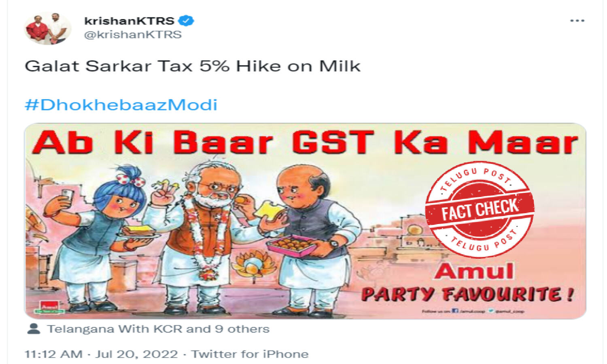Screen dimensions: 607x364
Task: Click the krishanKTRS display name
Action: (129, 21)
